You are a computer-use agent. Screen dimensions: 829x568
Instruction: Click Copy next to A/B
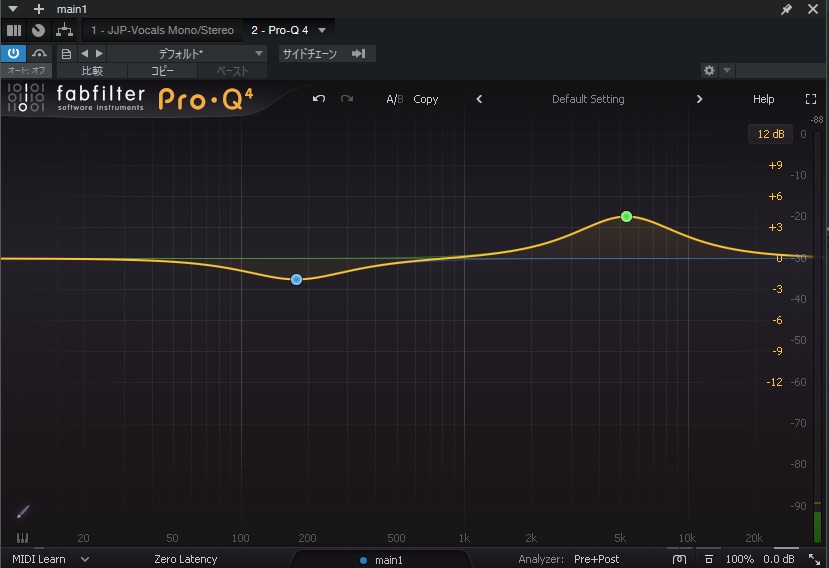(426, 99)
